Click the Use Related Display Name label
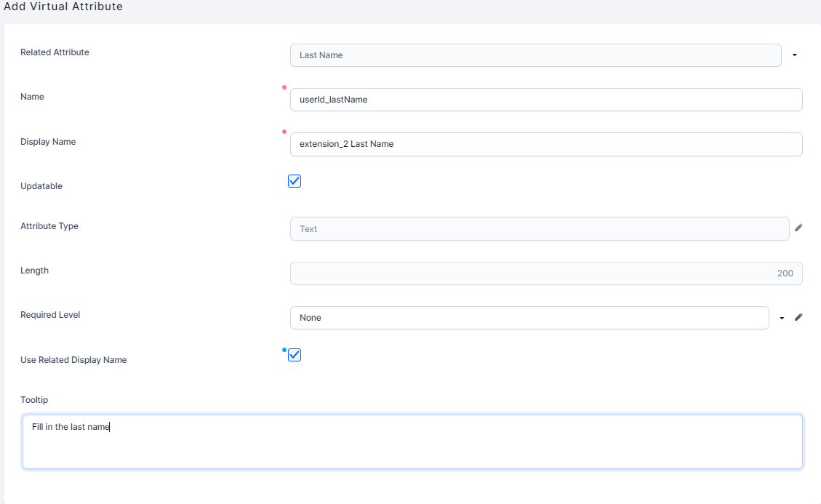821x504 pixels. click(73, 360)
